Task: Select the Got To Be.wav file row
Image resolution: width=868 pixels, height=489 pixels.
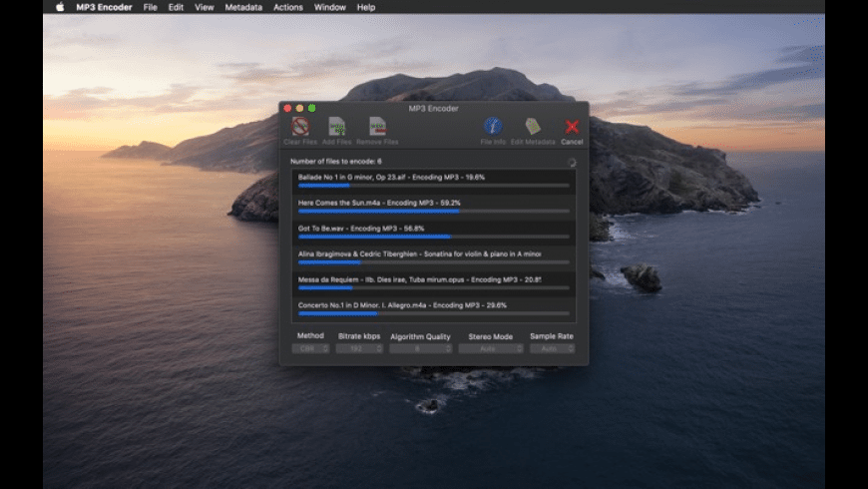Action: click(434, 229)
